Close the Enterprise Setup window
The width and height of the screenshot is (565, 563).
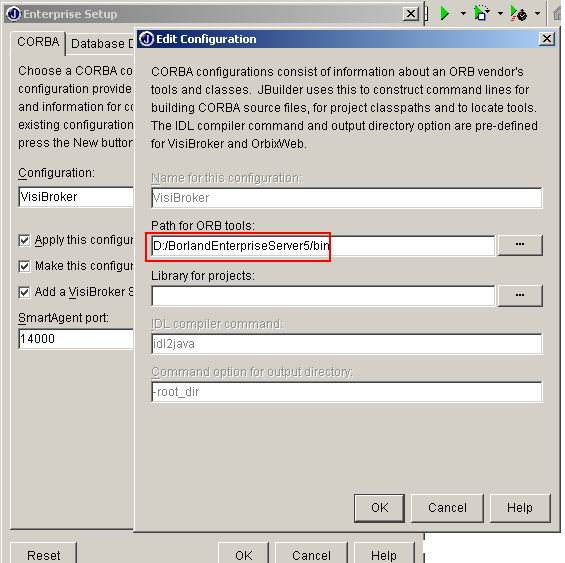coord(410,14)
